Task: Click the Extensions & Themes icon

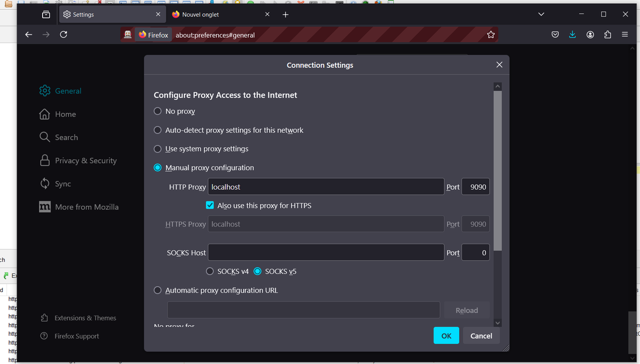Action: point(45,318)
